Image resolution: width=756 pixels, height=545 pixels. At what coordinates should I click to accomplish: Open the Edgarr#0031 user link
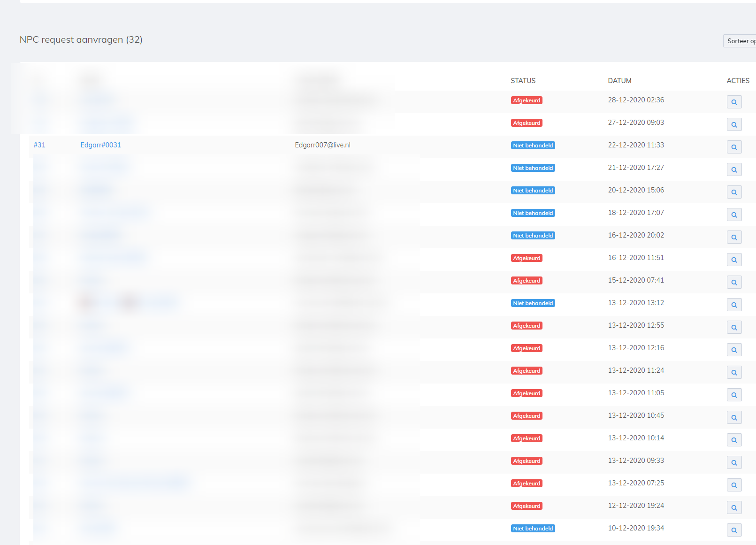pos(100,145)
